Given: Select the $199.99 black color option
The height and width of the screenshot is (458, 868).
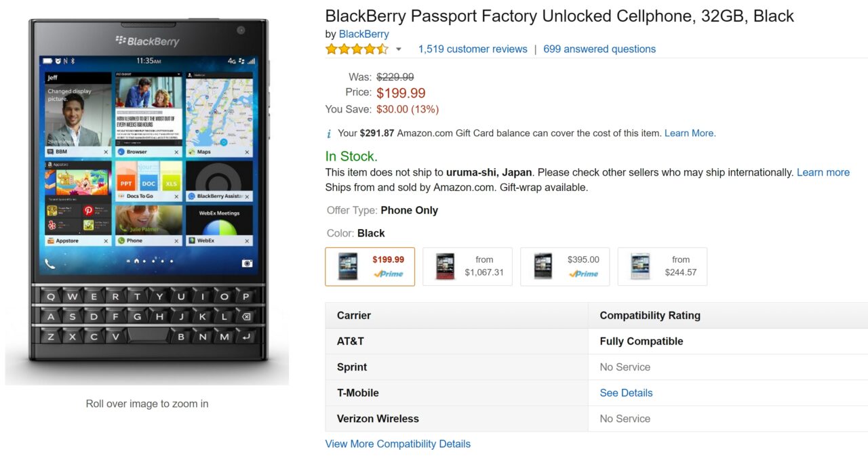Looking at the screenshot, I should [x=370, y=266].
